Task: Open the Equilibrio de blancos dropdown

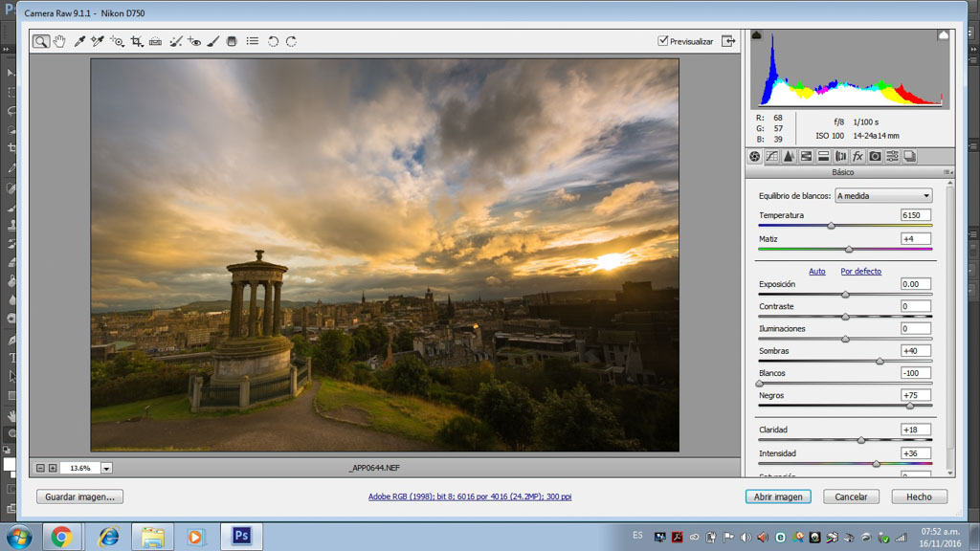Action: (x=882, y=196)
